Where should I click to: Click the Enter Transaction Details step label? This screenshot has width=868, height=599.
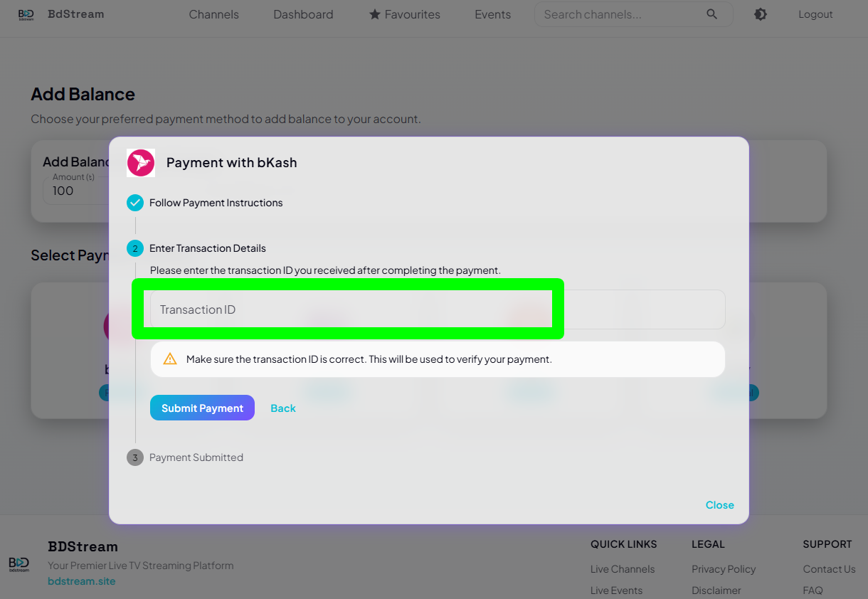[x=208, y=248]
